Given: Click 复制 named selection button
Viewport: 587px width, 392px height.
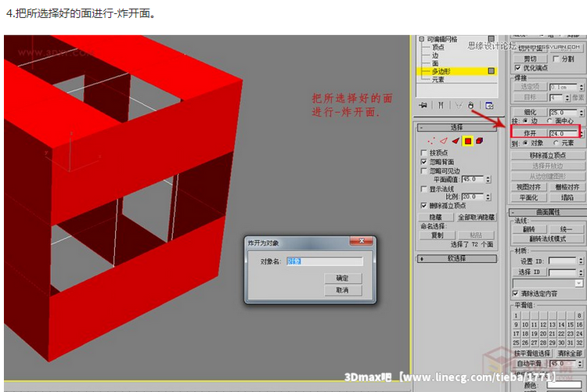Looking at the screenshot, I should (x=437, y=236).
